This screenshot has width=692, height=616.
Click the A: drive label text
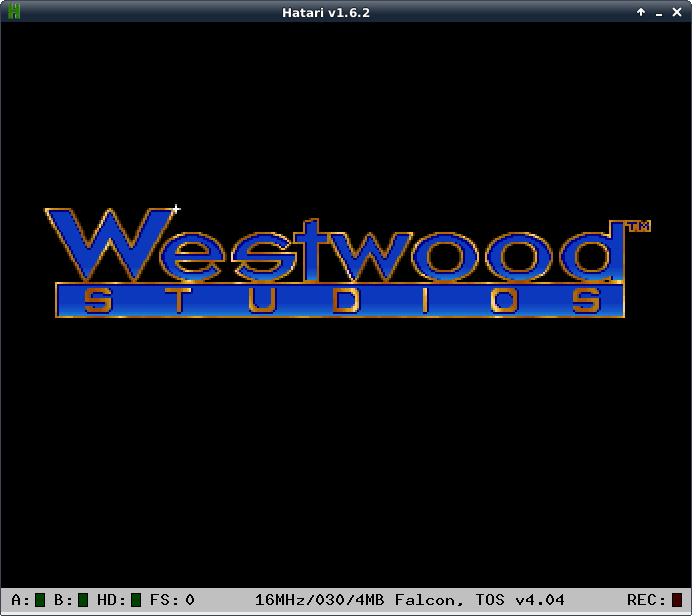click(x=20, y=600)
